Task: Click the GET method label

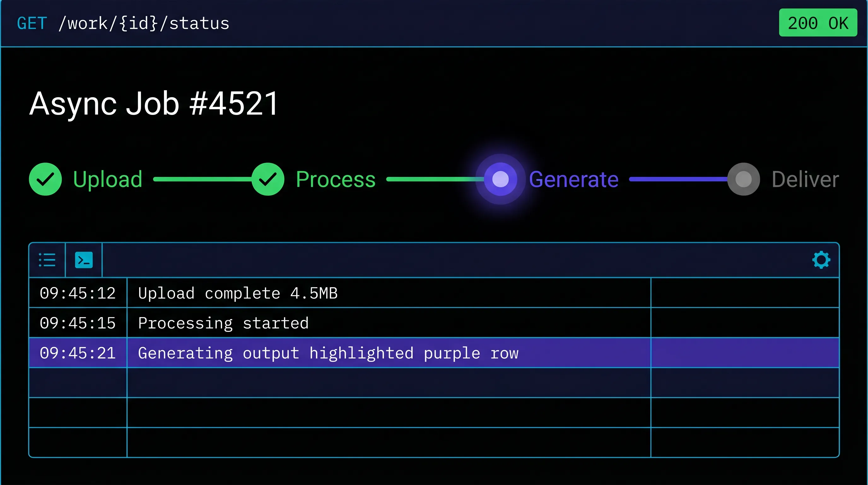Action: (32, 23)
